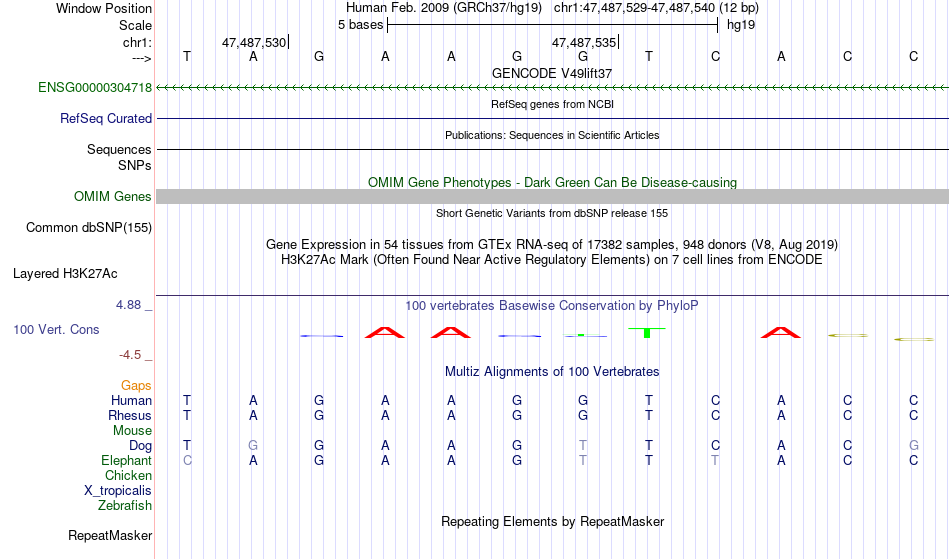950x559 pixels.
Task: Click the chr1:47,487,529-47,487,540 position text
Action: coord(656,8)
